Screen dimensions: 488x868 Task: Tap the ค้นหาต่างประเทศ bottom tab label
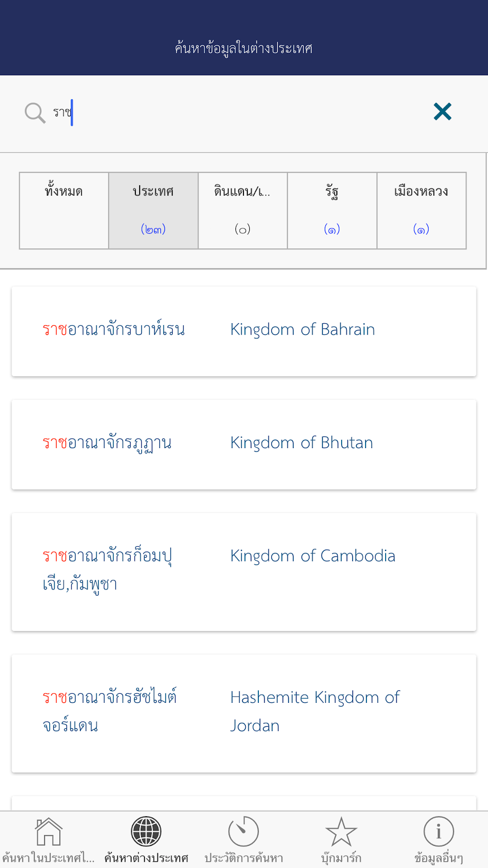(x=146, y=858)
